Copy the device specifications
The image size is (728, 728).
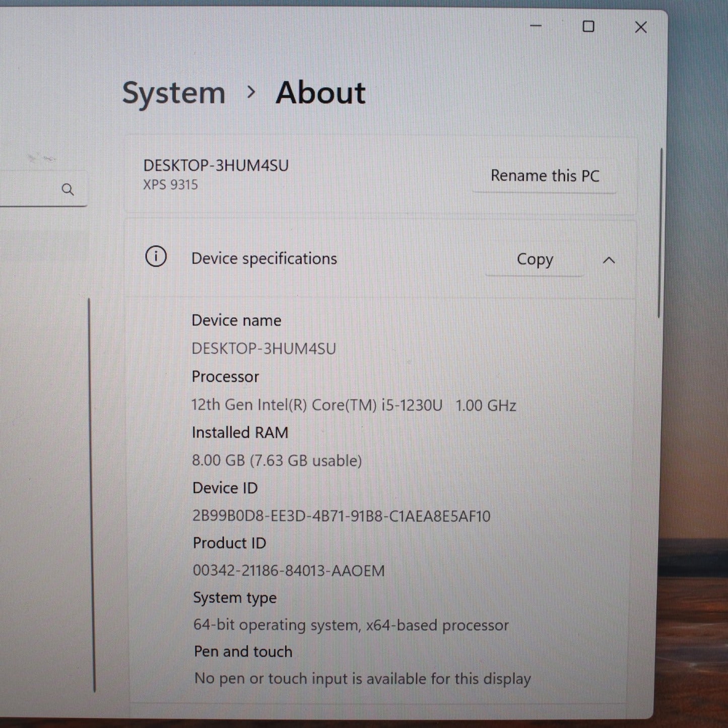click(x=535, y=259)
